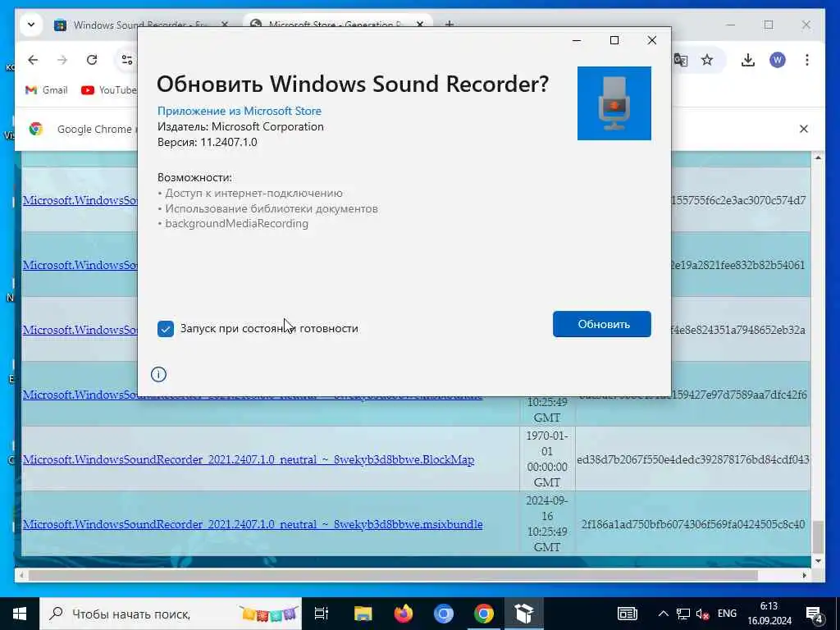Select hash 2f186a1ad750bfb6074306f569fa0424505c8c40

point(692,524)
